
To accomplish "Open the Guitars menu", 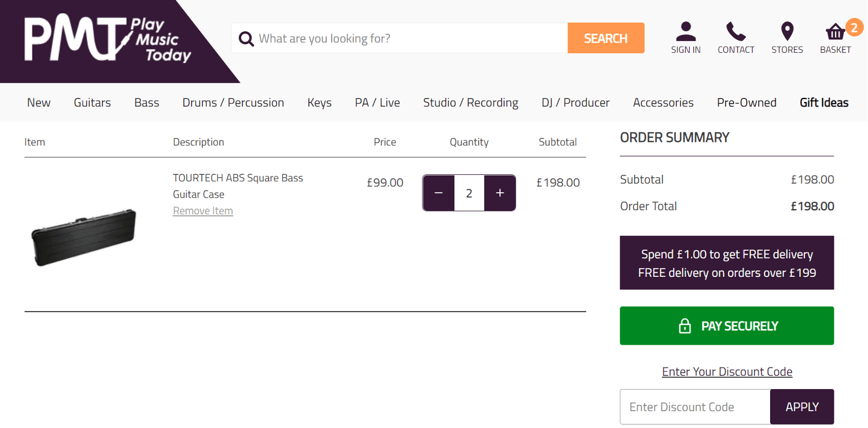I will click(x=92, y=102).
